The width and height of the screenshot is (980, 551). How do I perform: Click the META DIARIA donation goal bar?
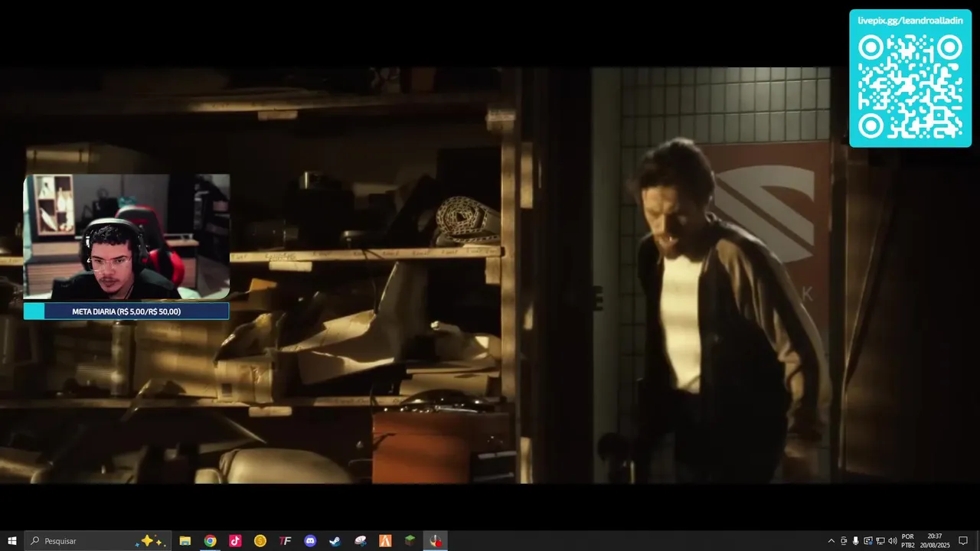126,311
